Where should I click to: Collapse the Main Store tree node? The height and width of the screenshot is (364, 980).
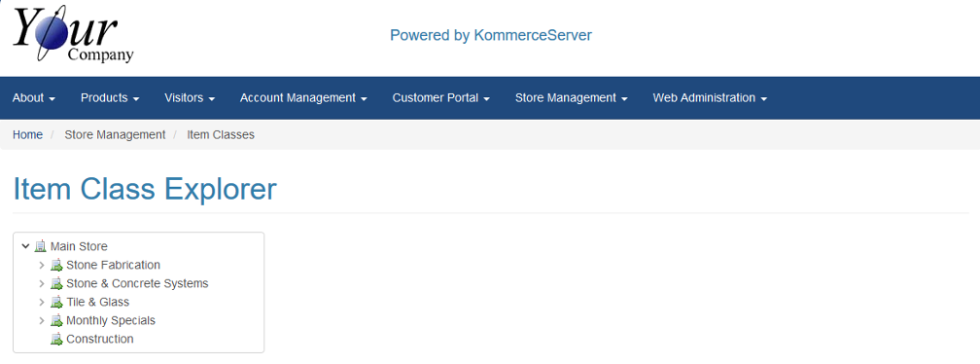[25, 246]
